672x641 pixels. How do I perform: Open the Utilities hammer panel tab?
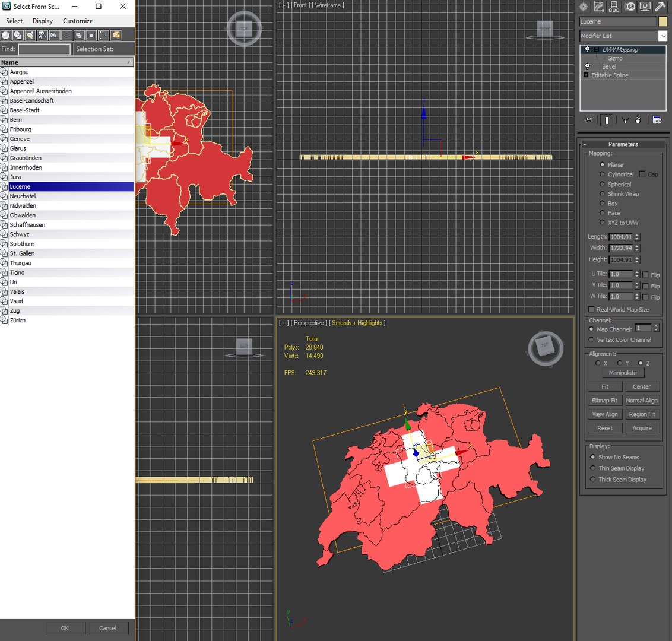661,7
